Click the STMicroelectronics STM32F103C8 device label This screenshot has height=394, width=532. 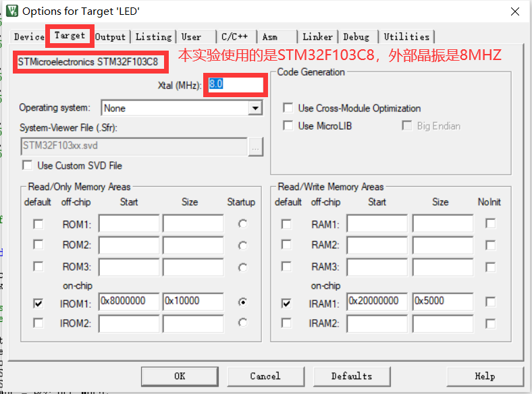88,61
